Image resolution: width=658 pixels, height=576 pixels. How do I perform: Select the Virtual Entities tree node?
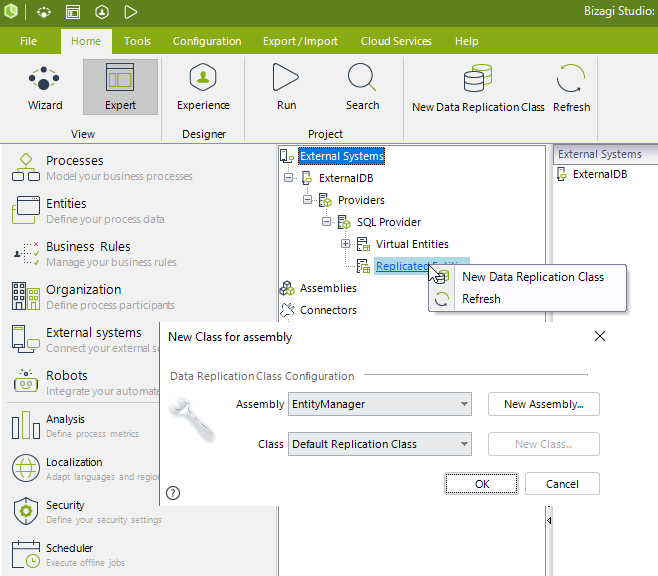tap(412, 244)
